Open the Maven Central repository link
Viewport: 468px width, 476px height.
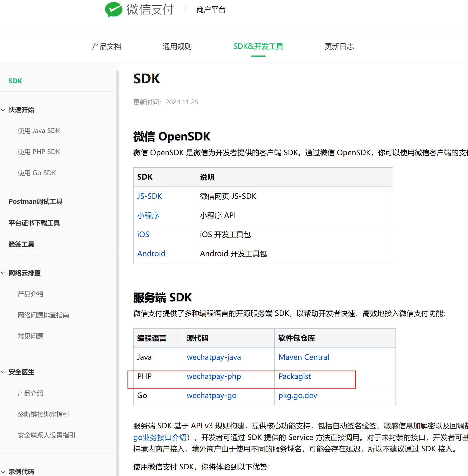pyautogui.click(x=304, y=357)
